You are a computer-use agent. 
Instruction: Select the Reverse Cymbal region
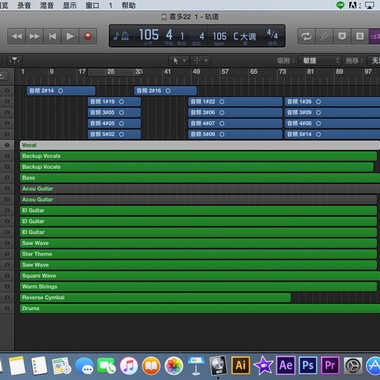tap(155, 298)
